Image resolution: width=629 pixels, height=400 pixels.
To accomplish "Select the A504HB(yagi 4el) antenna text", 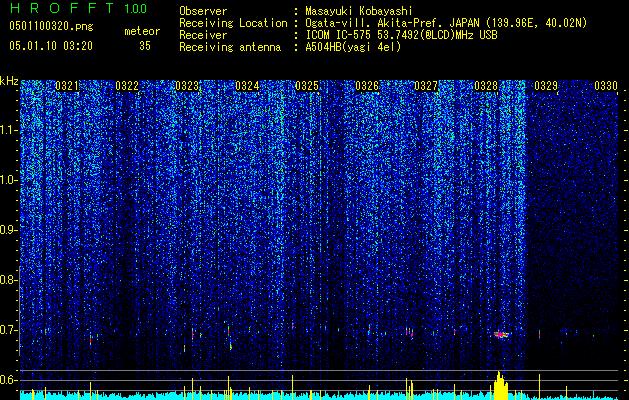I will pos(353,47).
